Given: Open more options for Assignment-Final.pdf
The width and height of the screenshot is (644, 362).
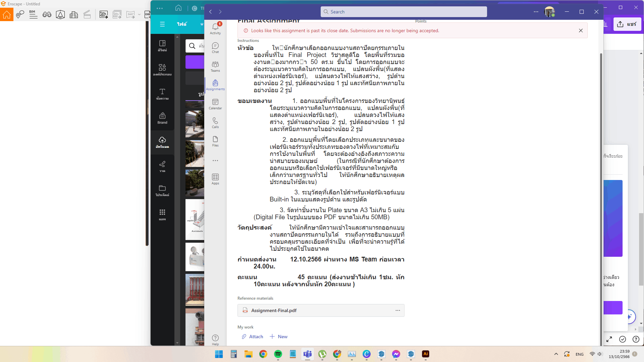Looking at the screenshot, I should click(x=398, y=310).
